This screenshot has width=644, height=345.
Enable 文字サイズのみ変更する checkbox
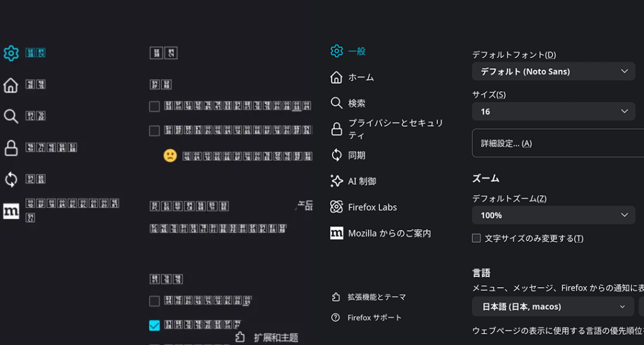[x=477, y=239]
